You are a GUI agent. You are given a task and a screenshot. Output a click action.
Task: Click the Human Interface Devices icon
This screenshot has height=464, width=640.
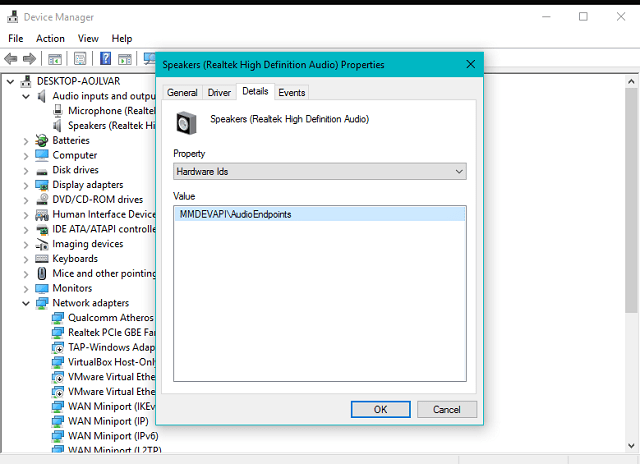click(x=42, y=215)
